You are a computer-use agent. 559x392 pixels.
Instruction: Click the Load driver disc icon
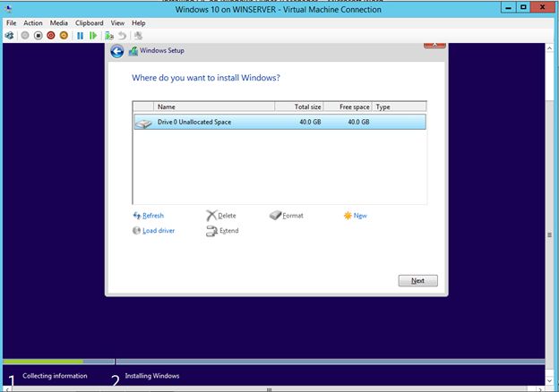pos(136,230)
